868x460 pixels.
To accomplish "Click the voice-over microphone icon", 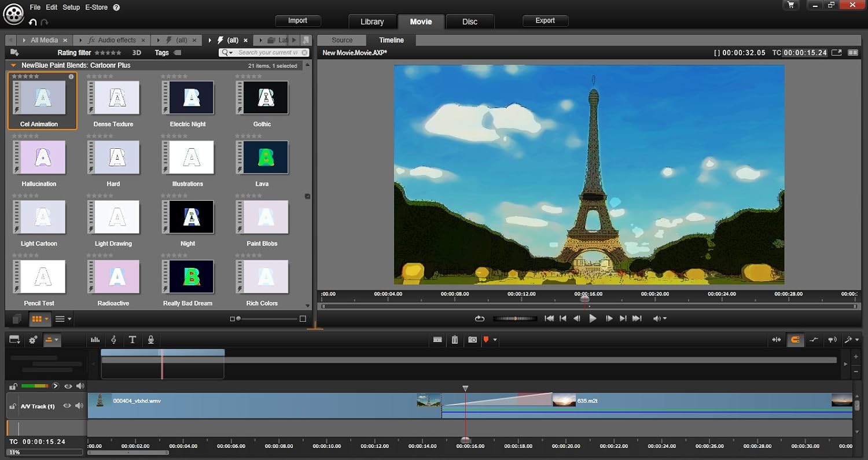I will [x=151, y=340].
